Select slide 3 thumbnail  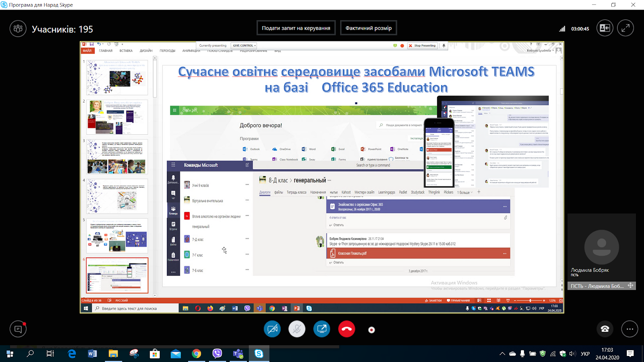point(117,156)
